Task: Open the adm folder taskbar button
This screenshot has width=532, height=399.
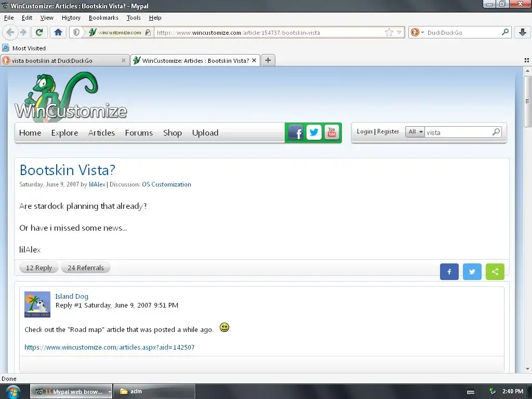Action: pyautogui.click(x=154, y=392)
